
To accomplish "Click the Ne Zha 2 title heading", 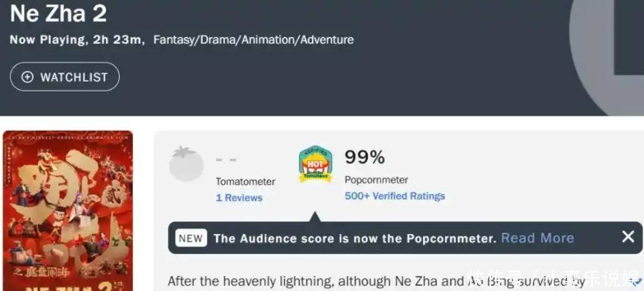I will click(58, 13).
